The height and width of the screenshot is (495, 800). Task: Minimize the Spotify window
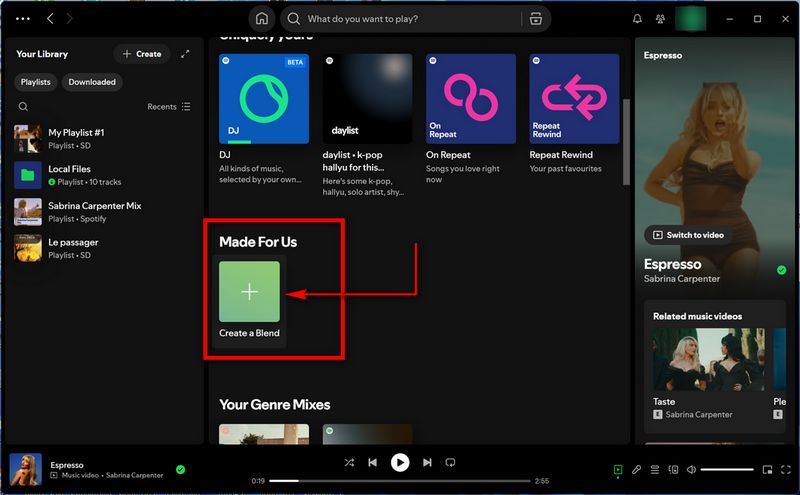coord(730,19)
